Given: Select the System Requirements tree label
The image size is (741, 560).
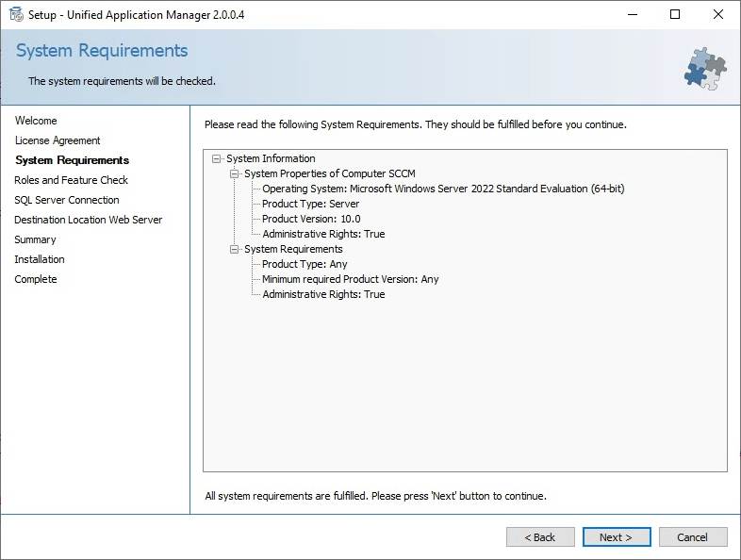Looking at the screenshot, I should (x=293, y=249).
